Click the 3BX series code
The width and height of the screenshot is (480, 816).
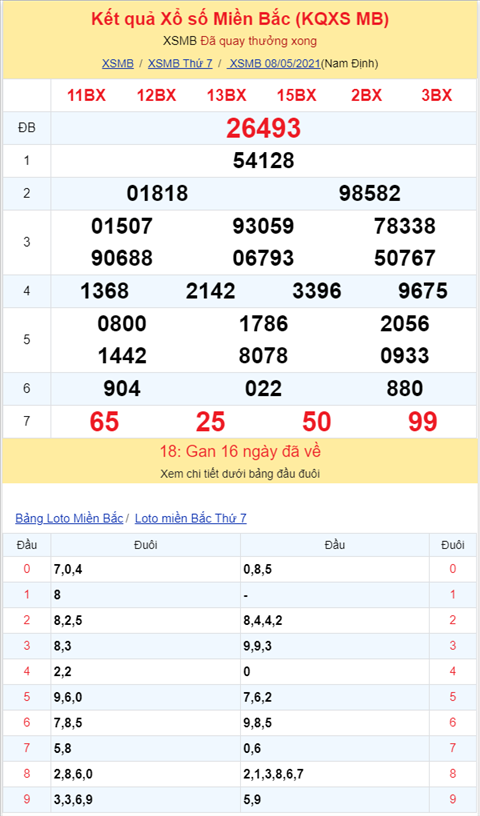(x=437, y=95)
